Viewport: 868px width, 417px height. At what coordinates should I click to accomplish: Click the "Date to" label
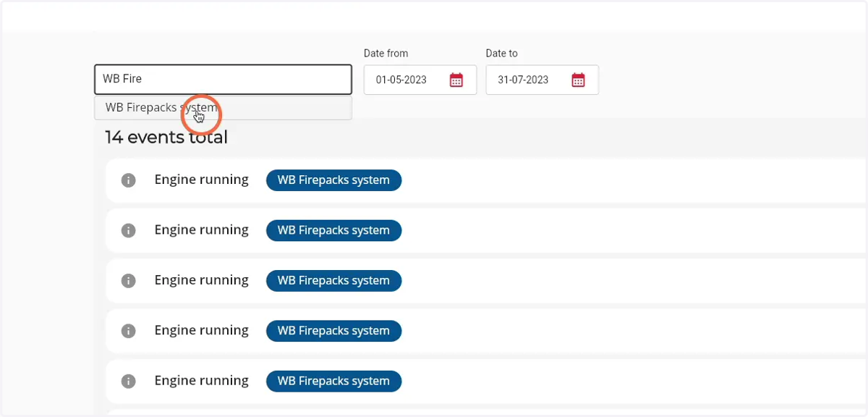pos(501,54)
